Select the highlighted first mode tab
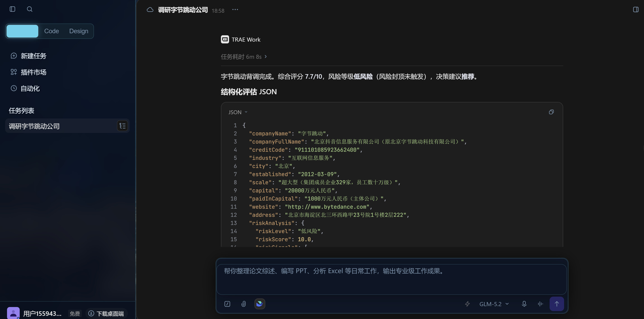 pyautogui.click(x=22, y=31)
